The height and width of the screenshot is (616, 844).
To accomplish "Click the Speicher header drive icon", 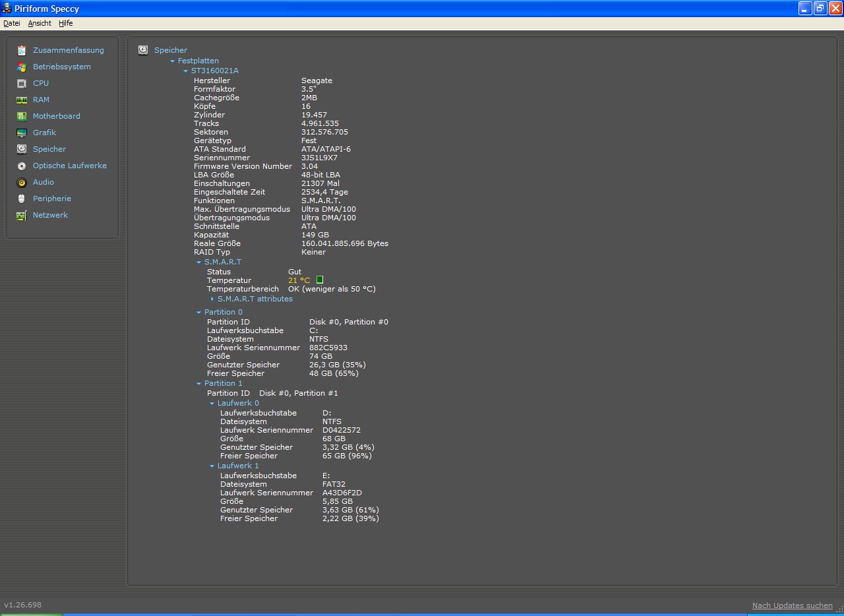I will point(143,50).
